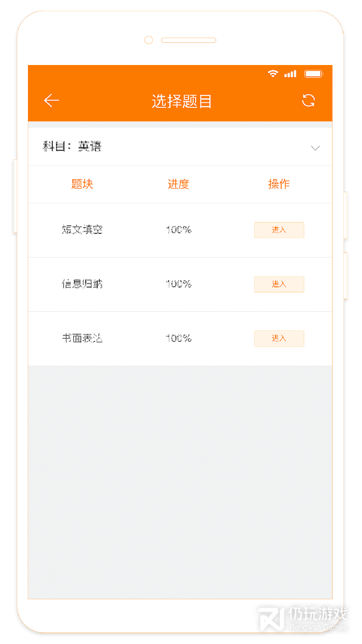Tap the battery status icon
Viewport: 362px width, 644px height.
click(313, 74)
